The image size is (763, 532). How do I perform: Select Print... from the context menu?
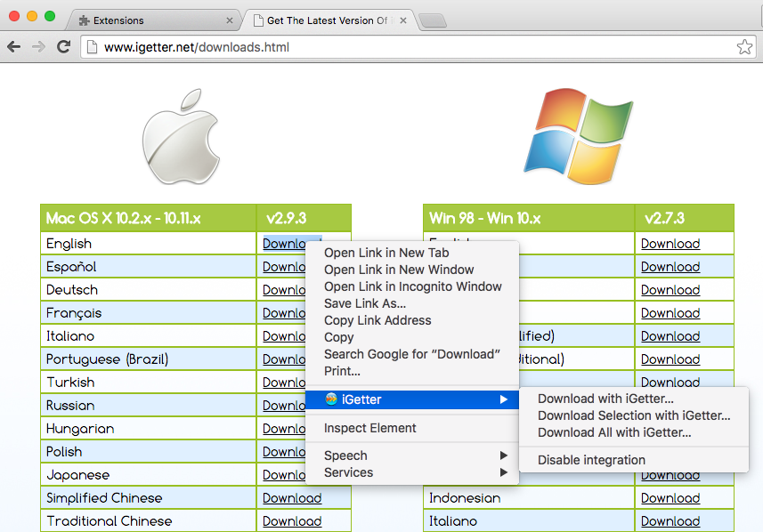click(x=342, y=371)
